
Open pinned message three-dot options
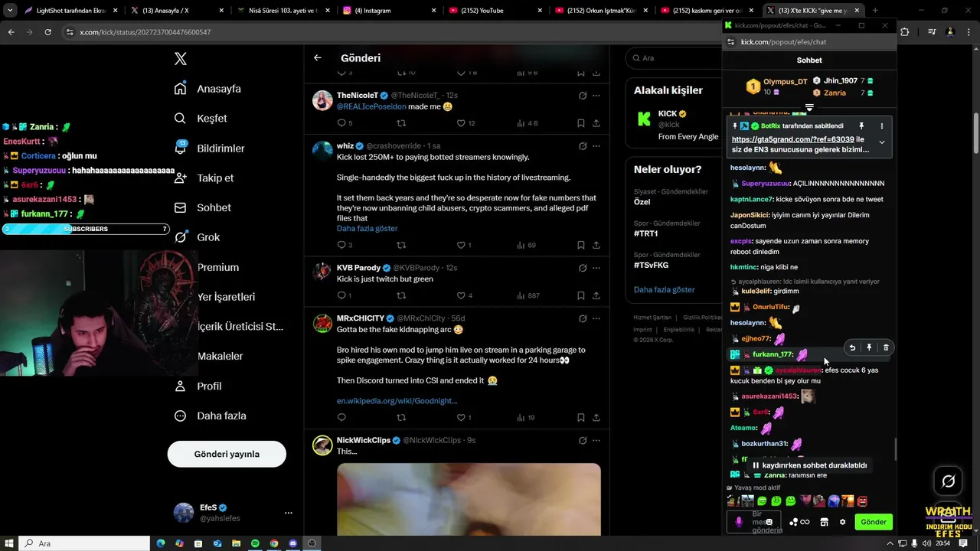coord(881,126)
